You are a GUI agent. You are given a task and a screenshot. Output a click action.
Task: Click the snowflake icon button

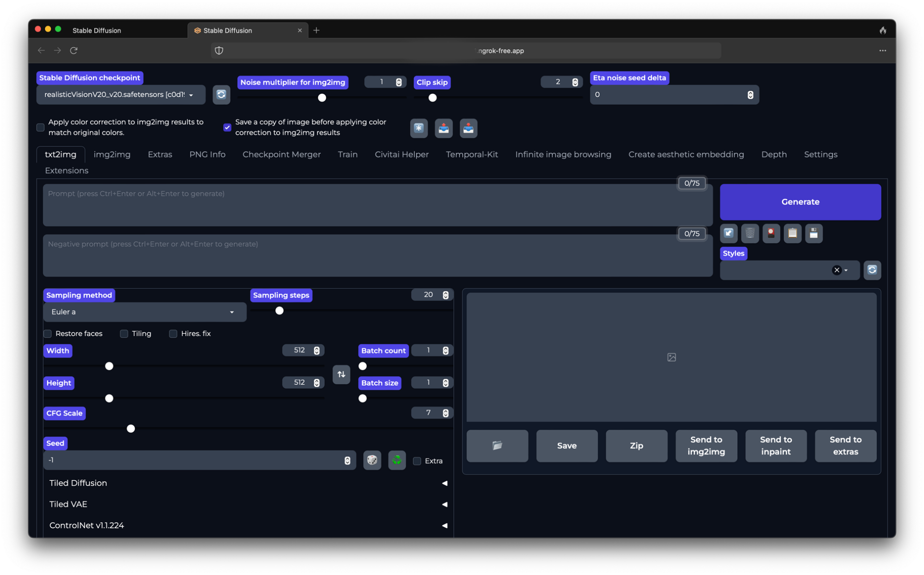(x=419, y=128)
